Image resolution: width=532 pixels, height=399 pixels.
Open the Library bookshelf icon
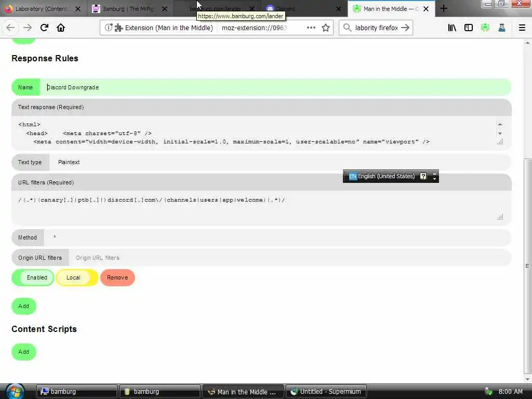point(452,28)
